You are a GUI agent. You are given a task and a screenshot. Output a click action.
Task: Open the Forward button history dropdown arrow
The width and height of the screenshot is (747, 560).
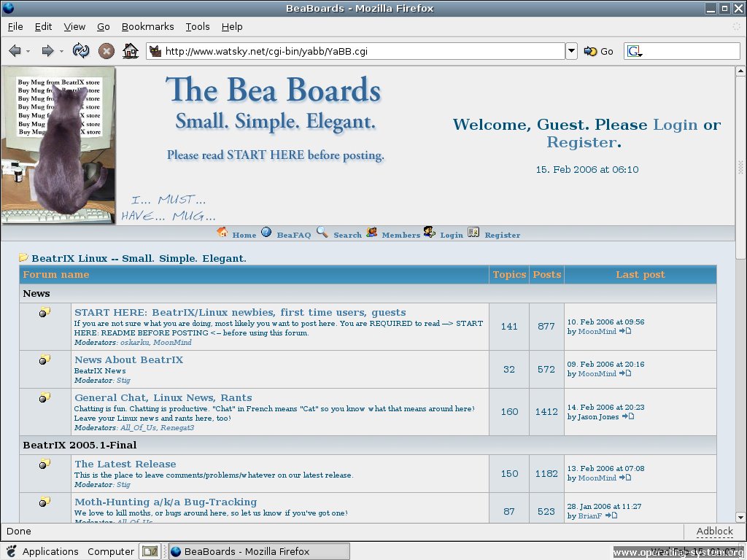pos(61,51)
